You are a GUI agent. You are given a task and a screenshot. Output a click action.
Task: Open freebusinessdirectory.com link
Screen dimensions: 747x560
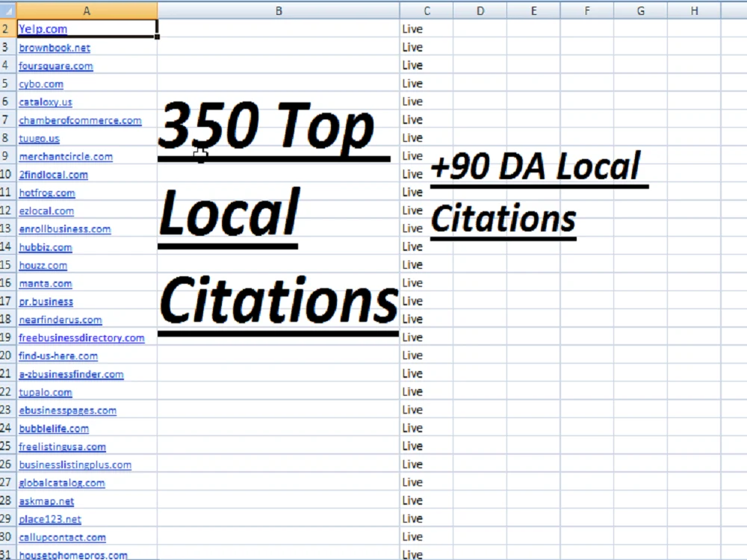point(81,338)
